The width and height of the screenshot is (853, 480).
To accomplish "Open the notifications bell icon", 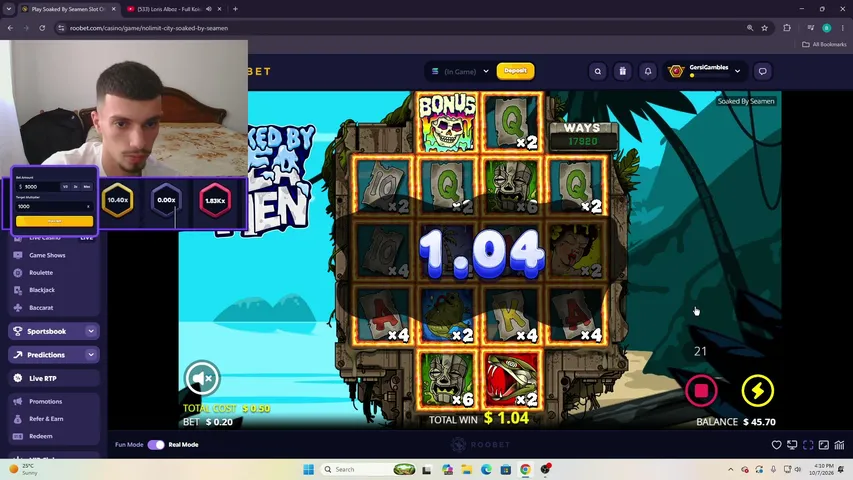I will [x=647, y=71].
